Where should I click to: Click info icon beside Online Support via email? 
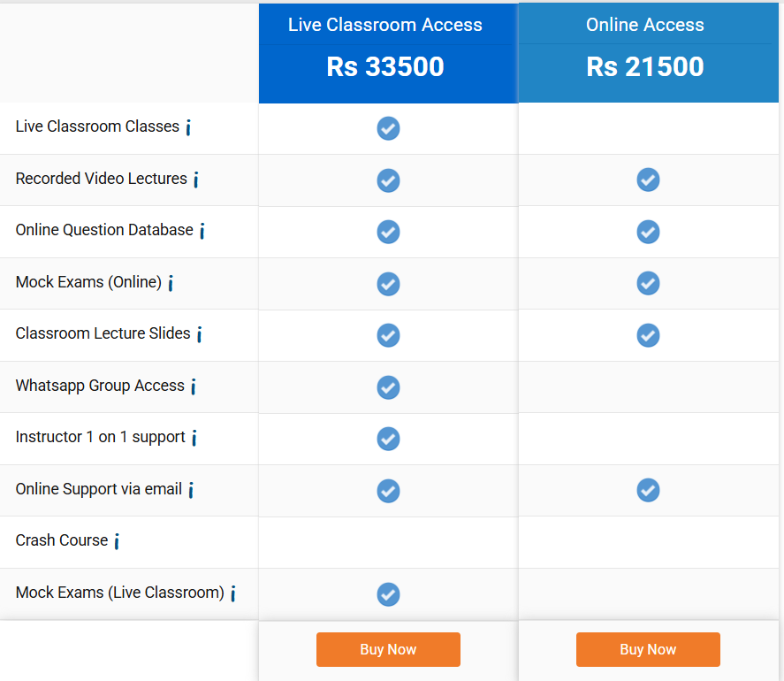click(x=190, y=490)
